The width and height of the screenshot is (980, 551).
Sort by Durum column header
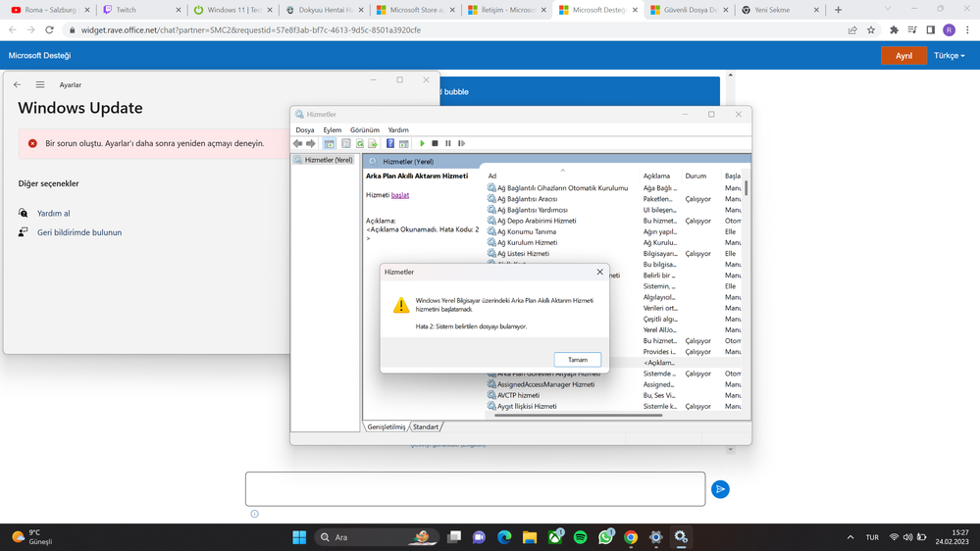point(696,176)
